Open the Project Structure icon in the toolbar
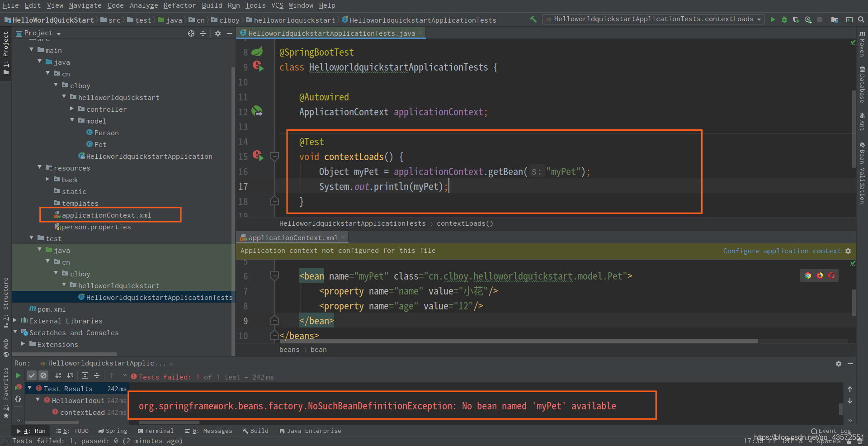 pos(835,19)
